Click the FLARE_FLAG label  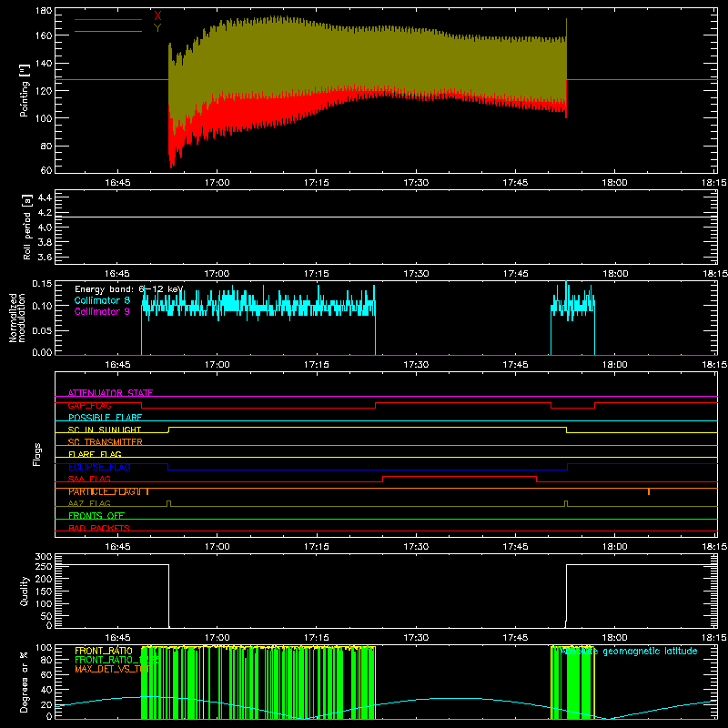95,454
